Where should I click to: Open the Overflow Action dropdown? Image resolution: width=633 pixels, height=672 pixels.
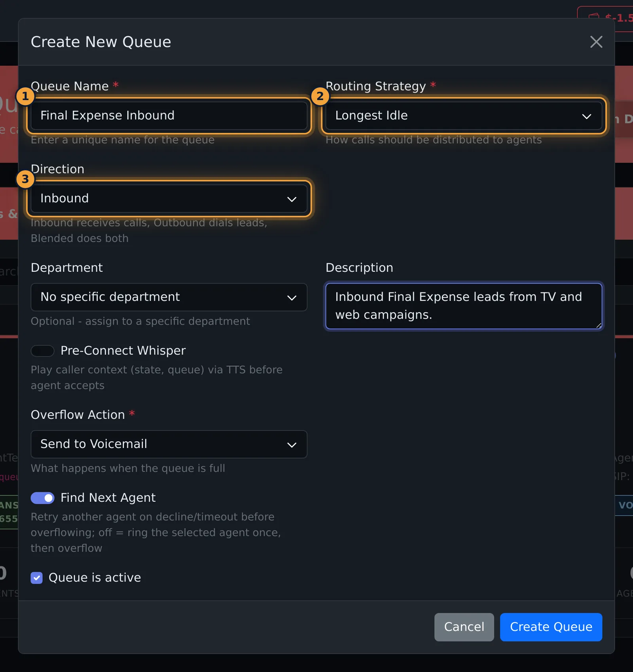[x=169, y=444]
